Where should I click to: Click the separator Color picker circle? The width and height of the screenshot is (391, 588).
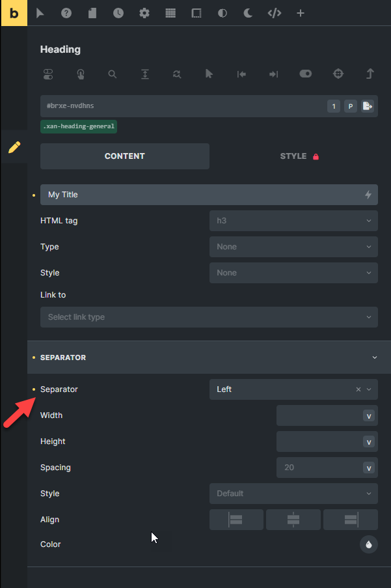[x=368, y=544]
